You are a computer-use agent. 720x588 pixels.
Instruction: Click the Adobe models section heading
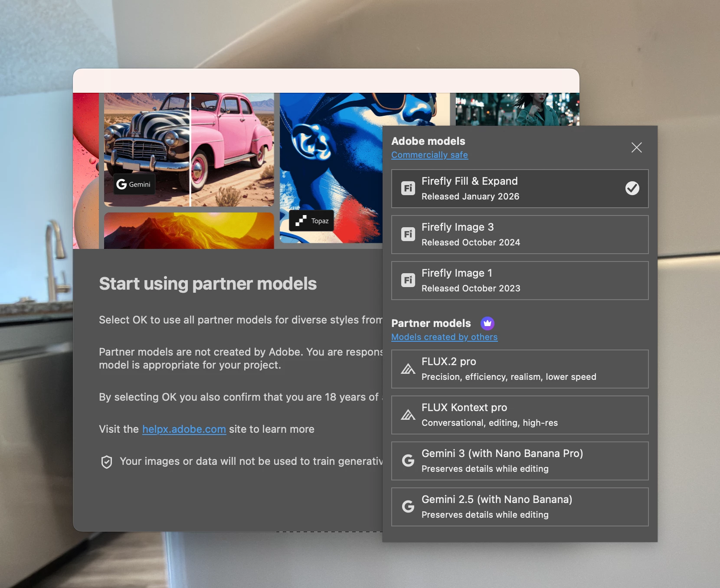point(428,141)
